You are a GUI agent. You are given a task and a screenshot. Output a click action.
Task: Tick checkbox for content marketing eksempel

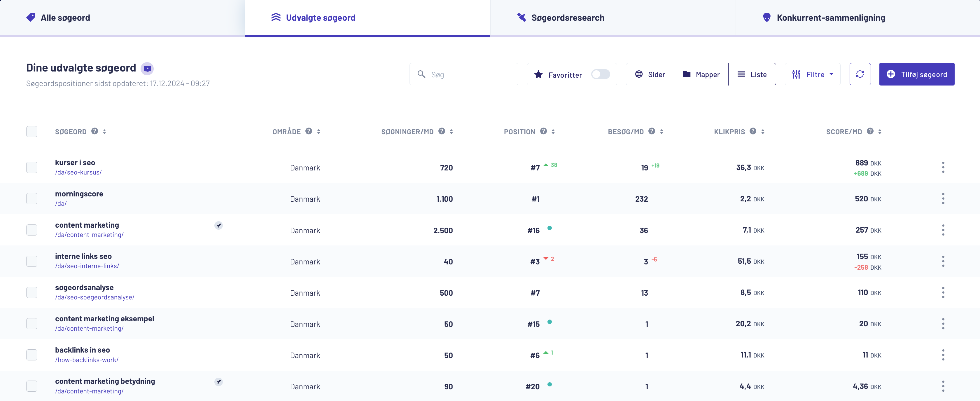click(x=32, y=324)
